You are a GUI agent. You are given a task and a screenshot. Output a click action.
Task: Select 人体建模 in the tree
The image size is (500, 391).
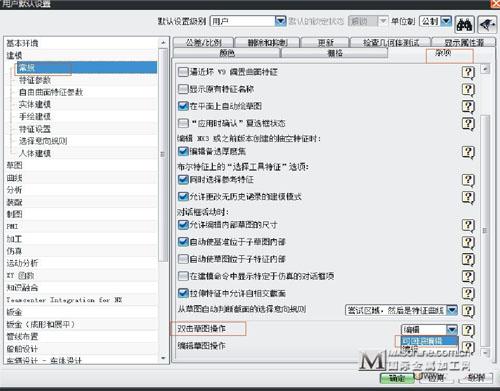pyautogui.click(x=35, y=153)
